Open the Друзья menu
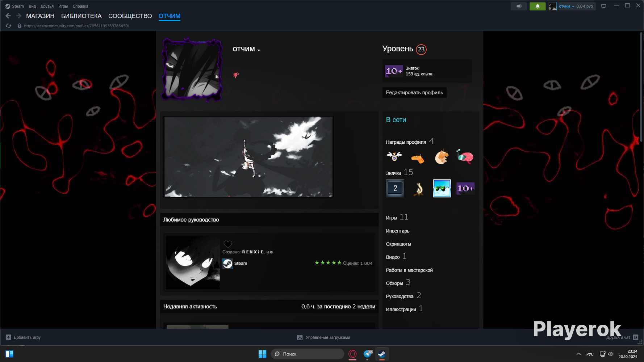Image resolution: width=644 pixels, height=362 pixels. tap(47, 6)
